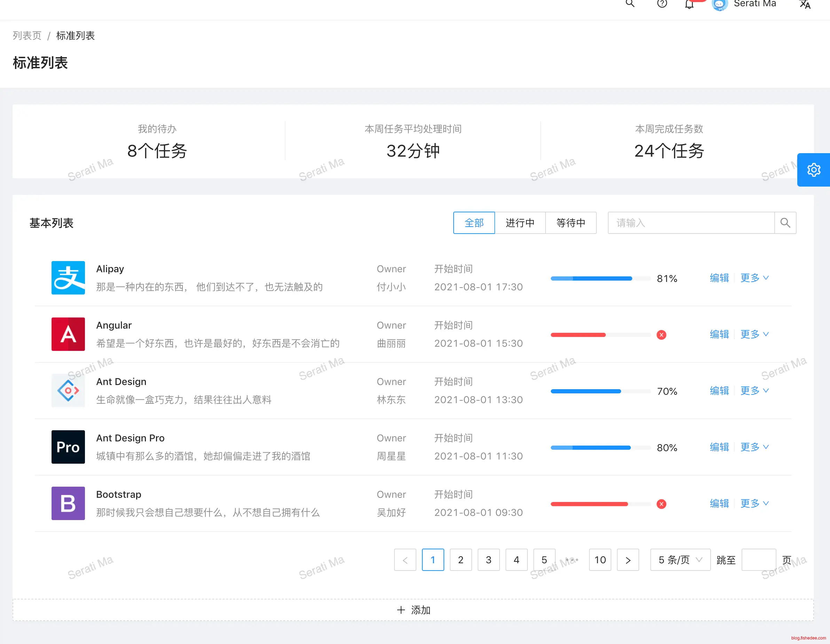Image resolution: width=830 pixels, height=644 pixels.
Task: Go to page 3 in pagination
Action: pos(488,560)
